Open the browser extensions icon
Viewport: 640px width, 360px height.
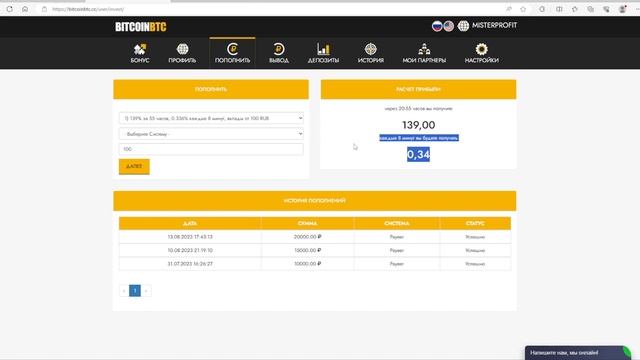tap(542, 9)
